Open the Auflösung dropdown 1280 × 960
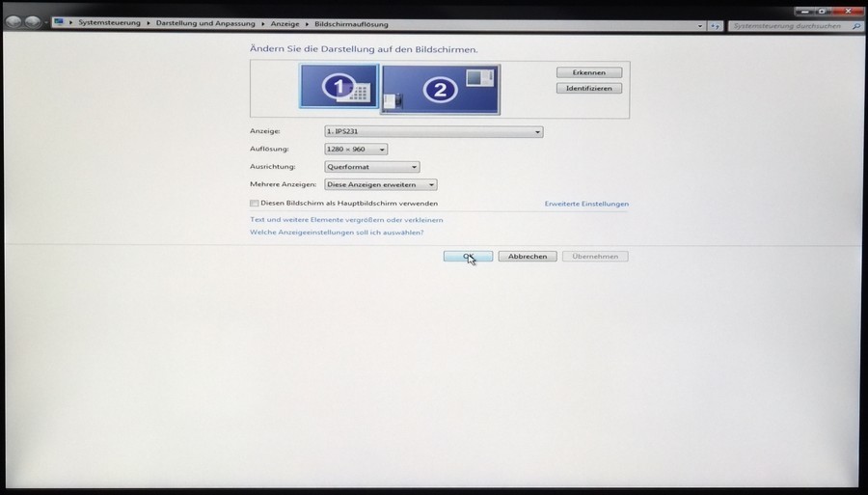This screenshot has width=868, height=495. click(x=356, y=149)
